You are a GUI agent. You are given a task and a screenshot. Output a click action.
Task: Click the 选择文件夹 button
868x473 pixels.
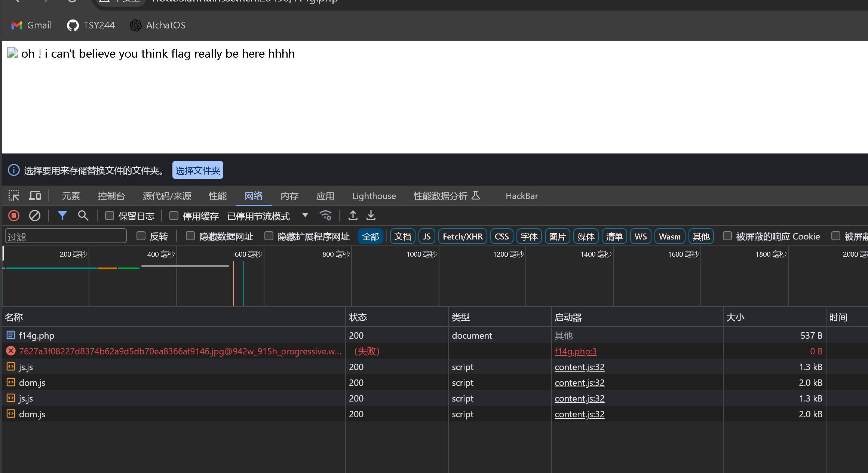pos(197,170)
